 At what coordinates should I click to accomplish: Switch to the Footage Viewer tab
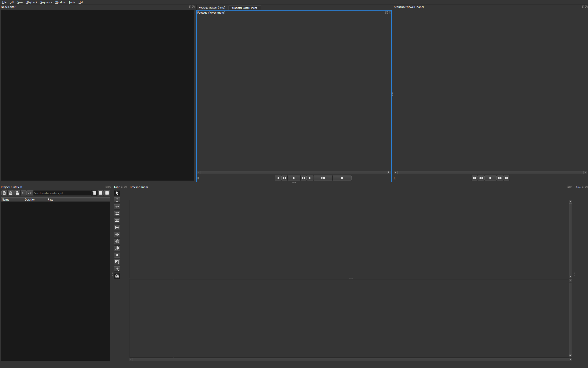pos(212,8)
